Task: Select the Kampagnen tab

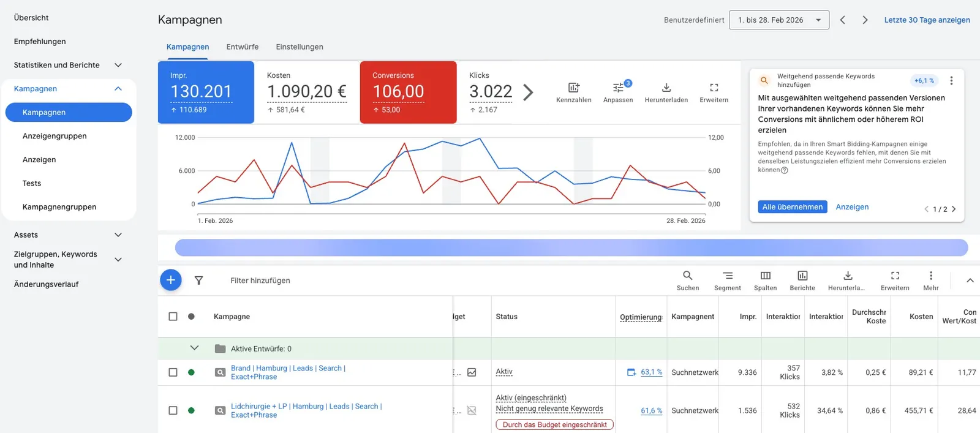Action: [187, 47]
